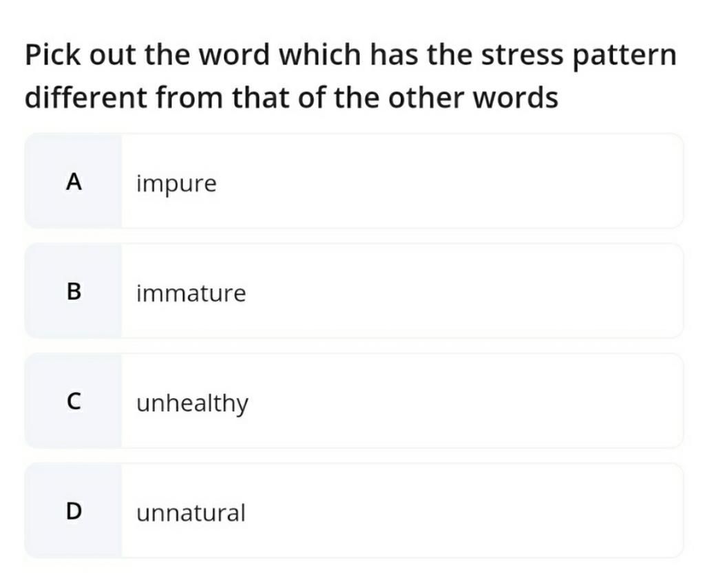The image size is (705, 588).
Task: Select answer option C unhealthy
Action: coord(354,401)
